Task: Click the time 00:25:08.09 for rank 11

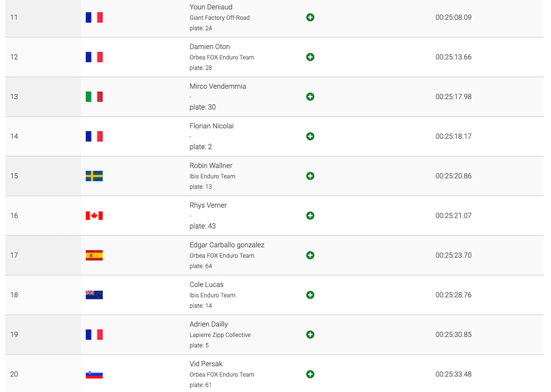Action: [x=453, y=17]
